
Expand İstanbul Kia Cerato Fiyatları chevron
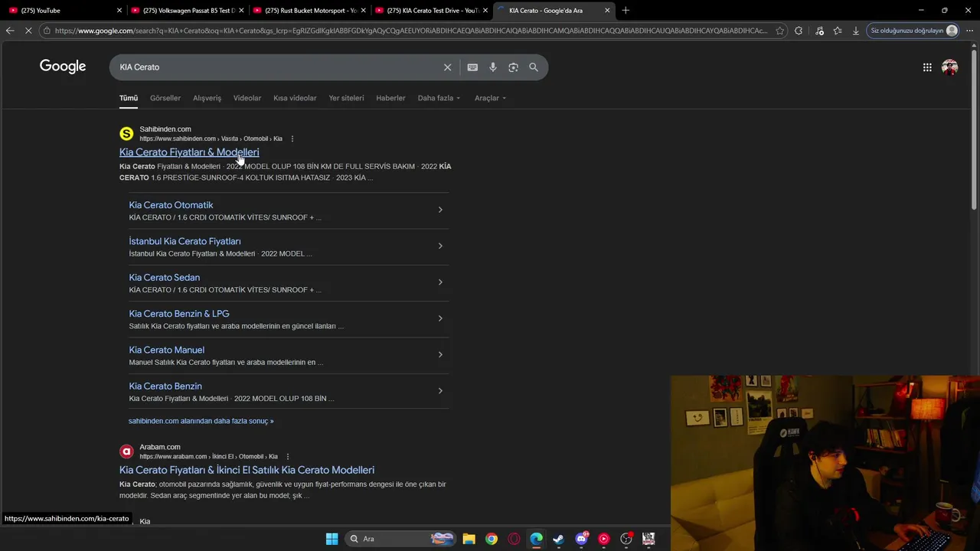[x=440, y=246]
